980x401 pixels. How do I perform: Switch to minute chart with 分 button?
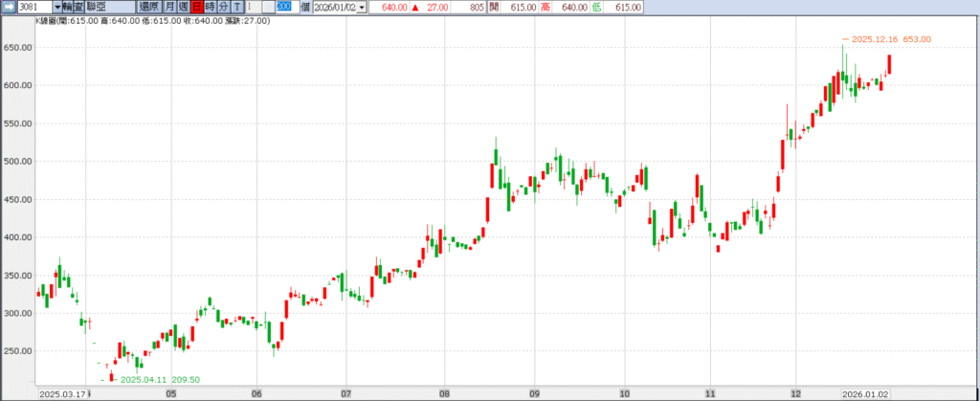(224, 7)
